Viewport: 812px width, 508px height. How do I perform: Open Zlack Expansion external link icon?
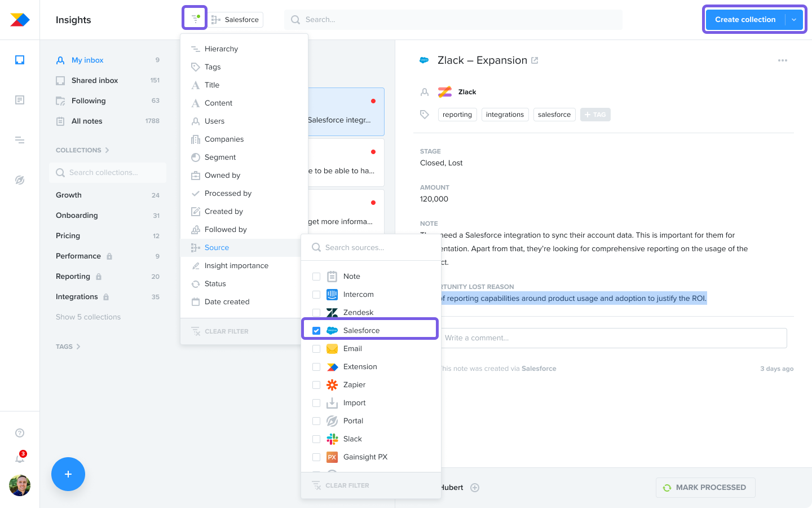tap(535, 60)
